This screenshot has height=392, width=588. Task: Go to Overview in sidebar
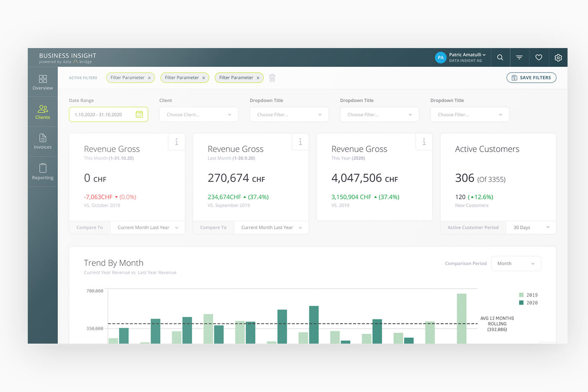pos(43,82)
